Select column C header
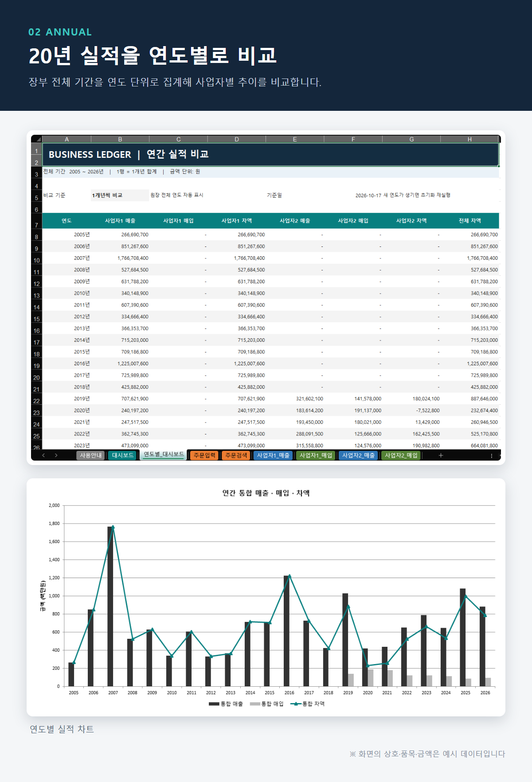Screen dimensions: 532x782 tap(178, 139)
